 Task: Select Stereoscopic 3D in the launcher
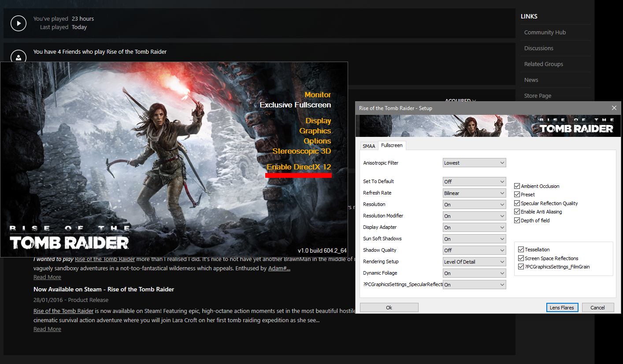(x=302, y=151)
